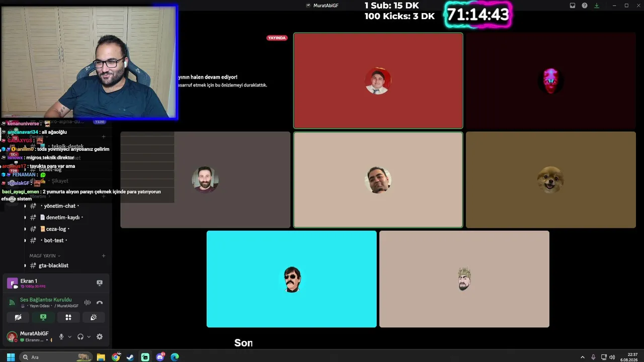Select the pink masked avatar tile
The height and width of the screenshot is (362, 644).
[x=551, y=80]
